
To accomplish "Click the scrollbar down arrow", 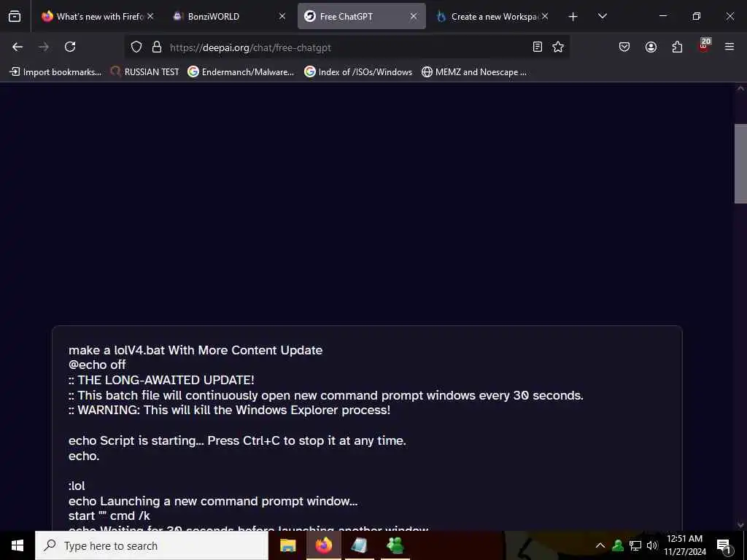I will point(740,525).
